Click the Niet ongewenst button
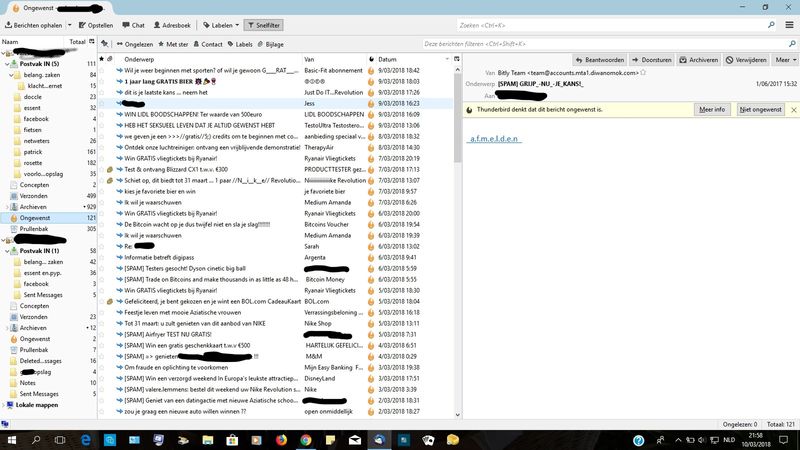Image resolution: width=800 pixels, height=450 pixels. pyautogui.click(x=760, y=108)
